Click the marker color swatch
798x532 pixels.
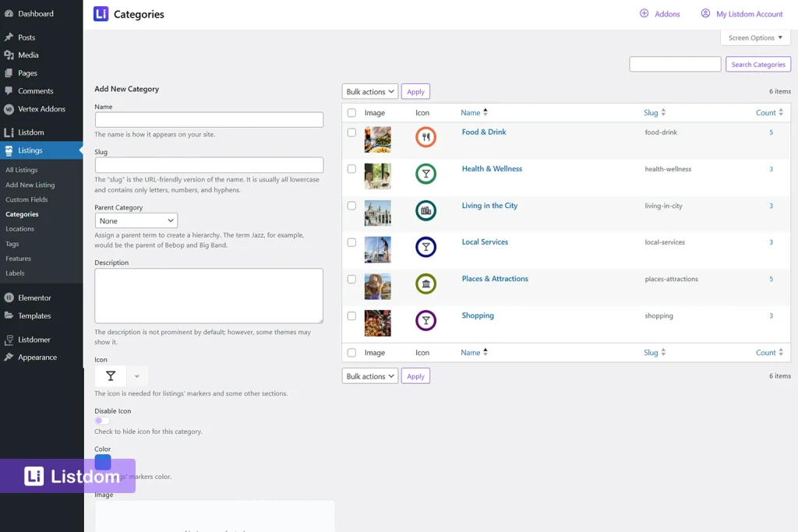click(102, 462)
